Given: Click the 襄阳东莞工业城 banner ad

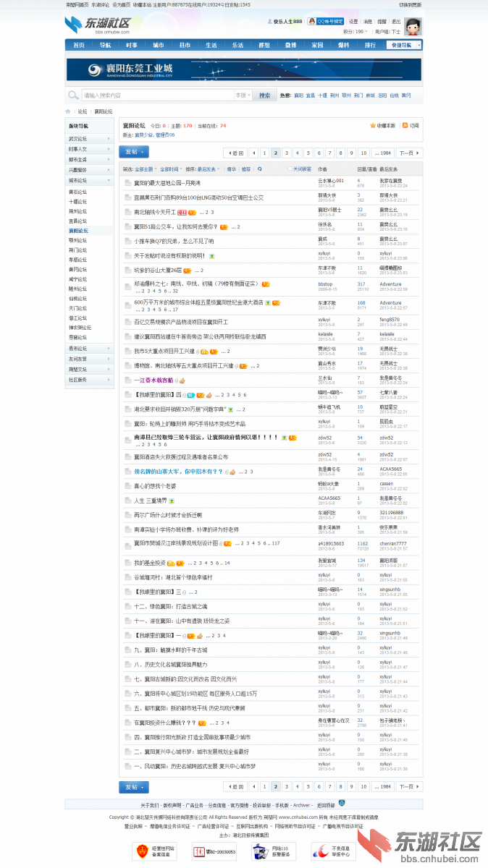Looking at the screenshot, I should point(244,69).
